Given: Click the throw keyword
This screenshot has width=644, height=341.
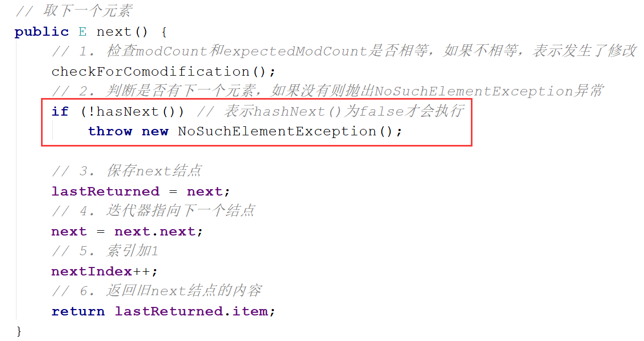Looking at the screenshot, I should (110, 131).
